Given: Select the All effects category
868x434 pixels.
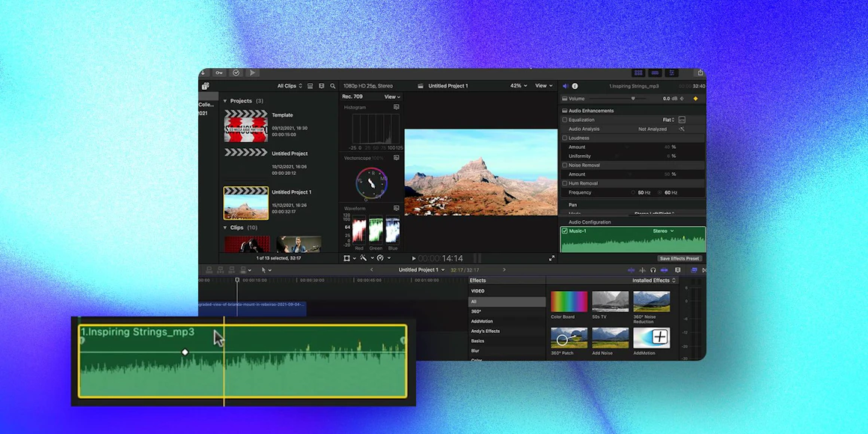Looking at the screenshot, I should pos(507,302).
